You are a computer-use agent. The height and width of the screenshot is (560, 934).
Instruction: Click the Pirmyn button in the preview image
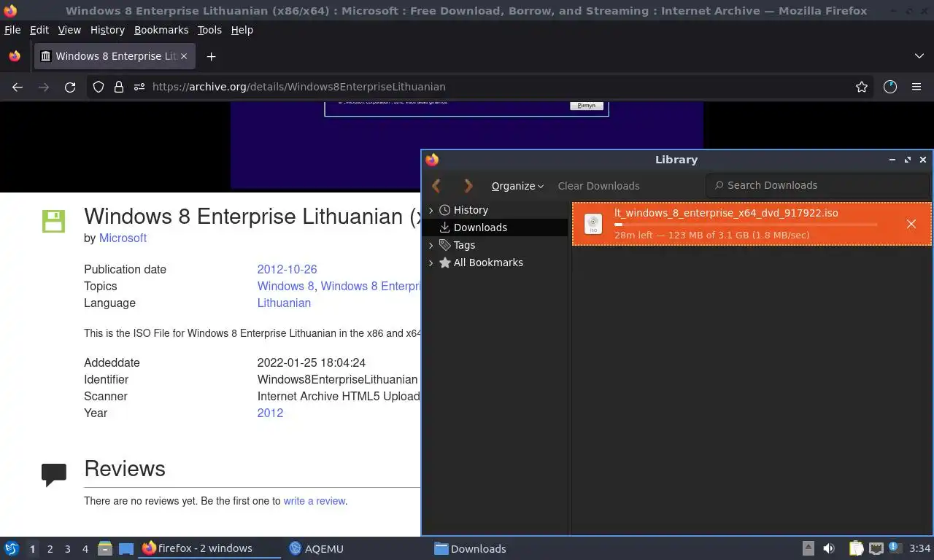(x=586, y=106)
